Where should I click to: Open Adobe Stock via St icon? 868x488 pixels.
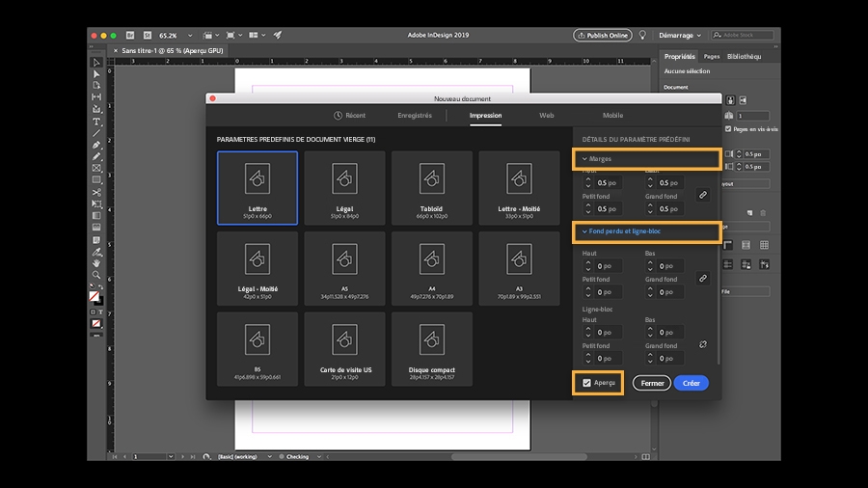(148, 35)
